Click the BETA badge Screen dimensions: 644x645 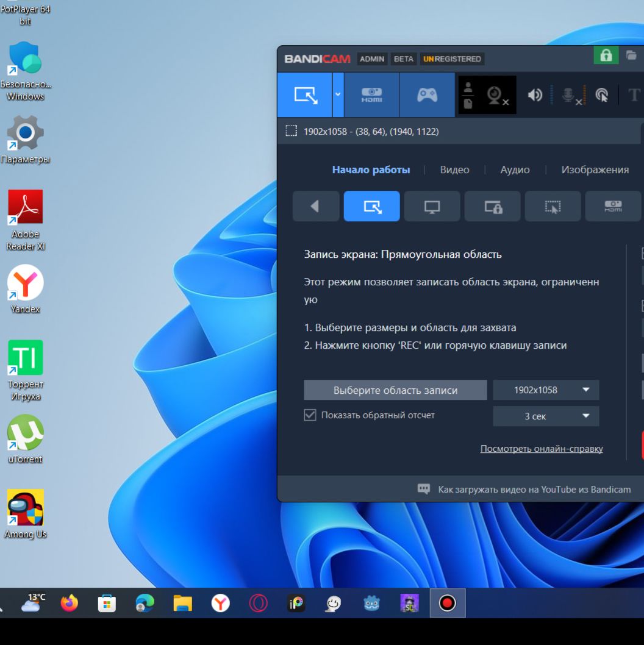(x=403, y=59)
